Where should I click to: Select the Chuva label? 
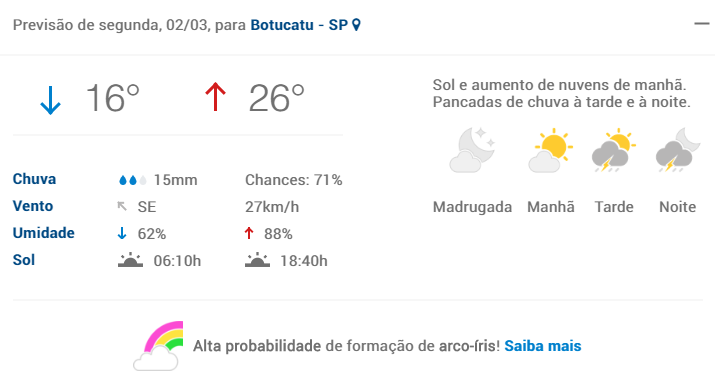[34, 179]
